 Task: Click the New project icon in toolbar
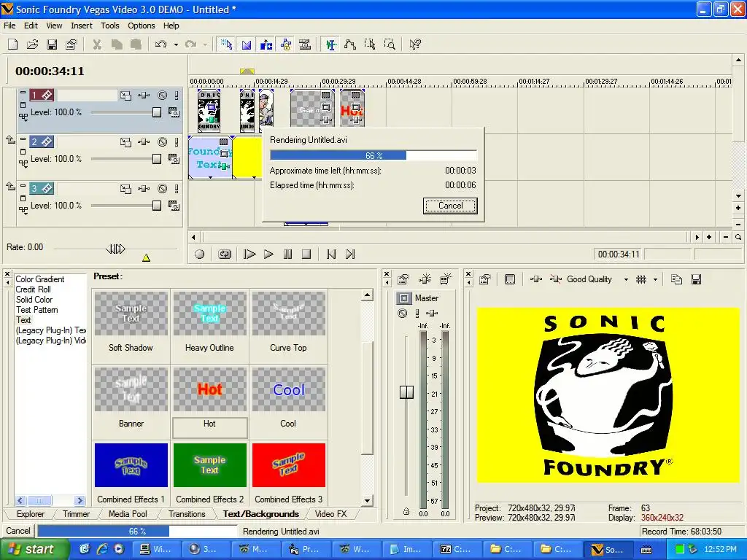(13, 44)
